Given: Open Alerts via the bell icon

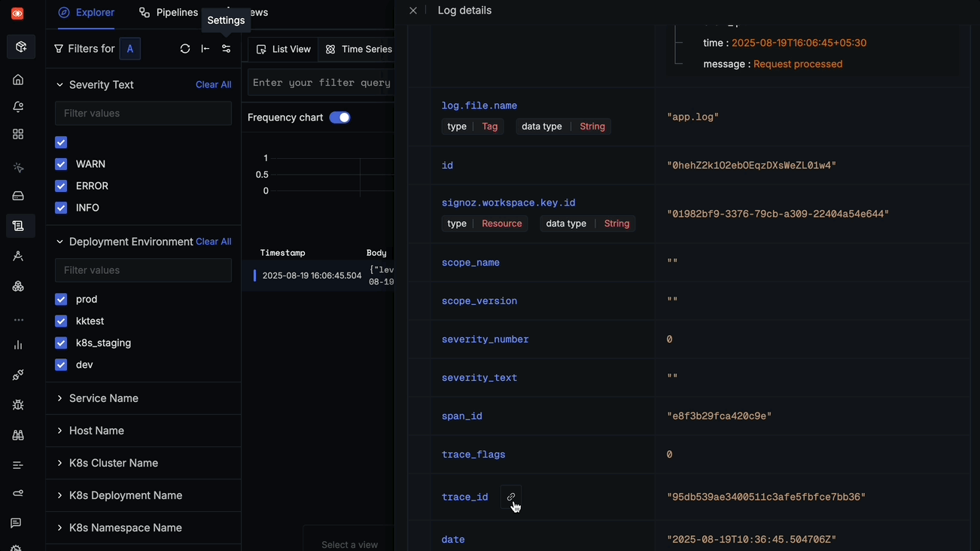Looking at the screenshot, I should 18,107.
